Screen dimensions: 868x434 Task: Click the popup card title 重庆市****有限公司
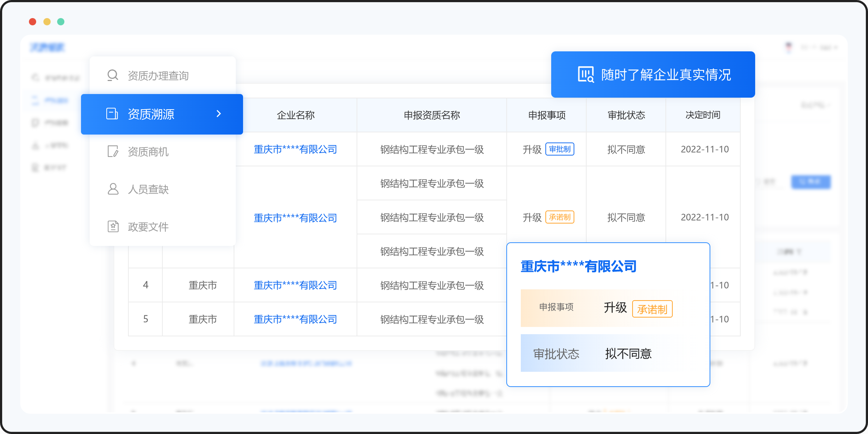579,267
